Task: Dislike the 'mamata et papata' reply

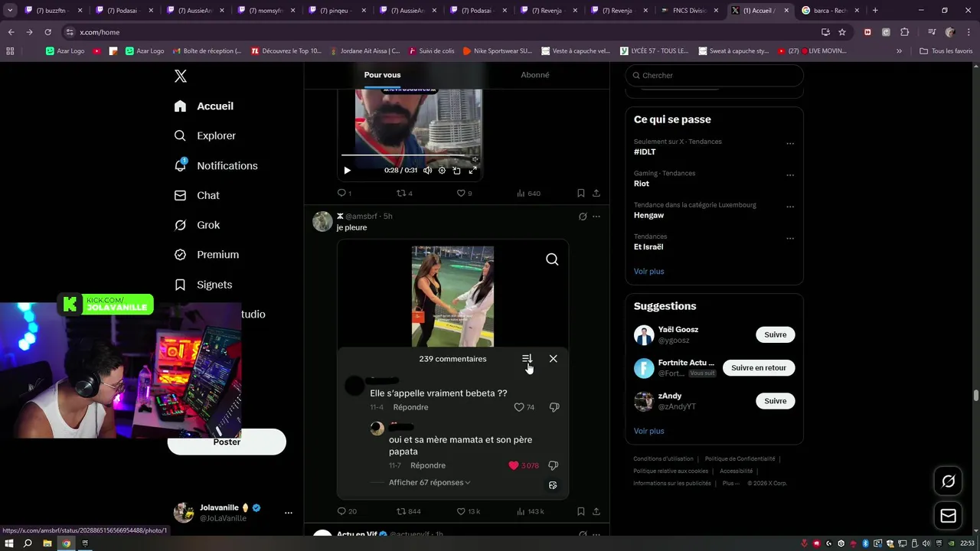Action: [x=553, y=465]
